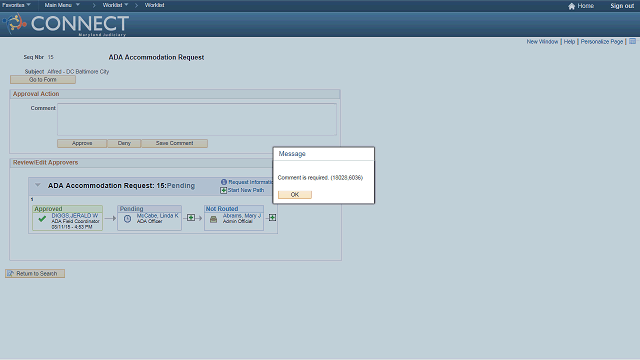Click OK in the Message dialog
The height and width of the screenshot is (360, 640).
[295, 195]
